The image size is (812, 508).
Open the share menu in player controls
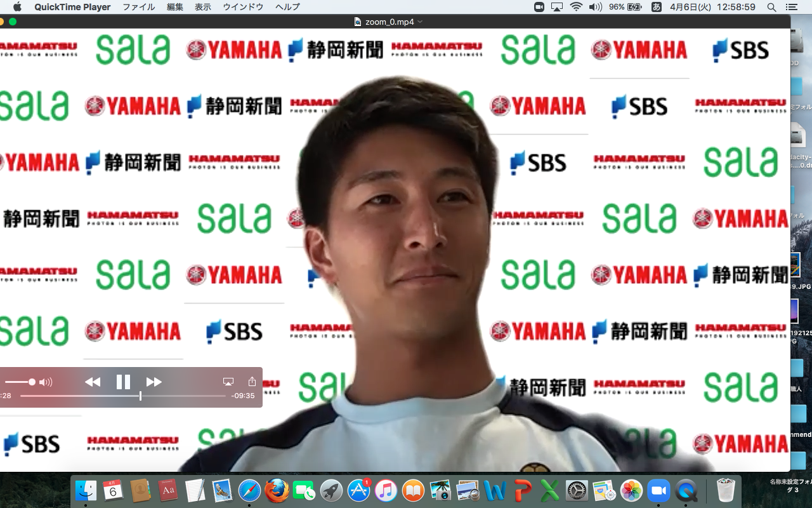pyautogui.click(x=252, y=382)
